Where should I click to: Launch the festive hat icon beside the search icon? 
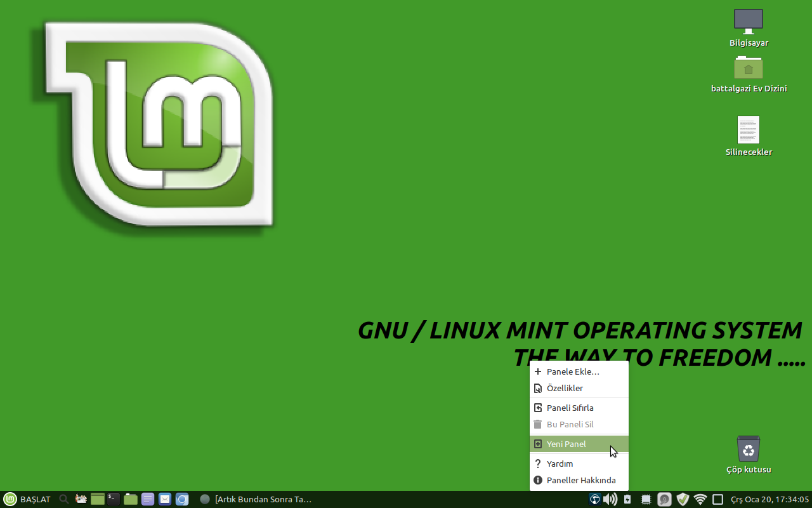click(81, 499)
